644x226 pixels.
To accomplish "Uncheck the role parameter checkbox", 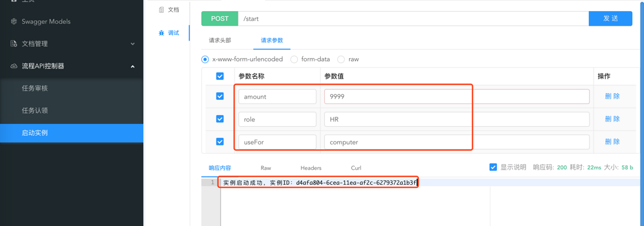I will tap(220, 119).
